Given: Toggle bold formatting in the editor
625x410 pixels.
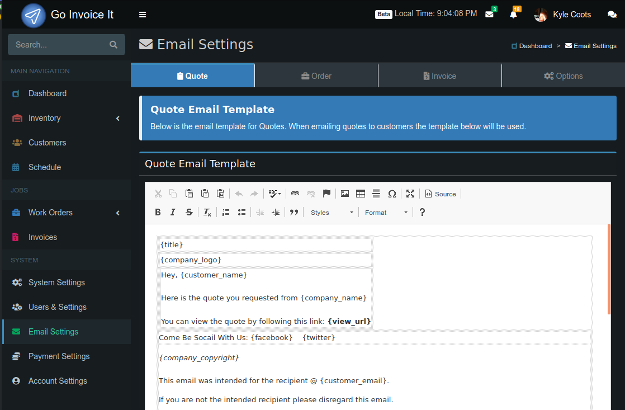Looking at the screenshot, I should point(158,212).
